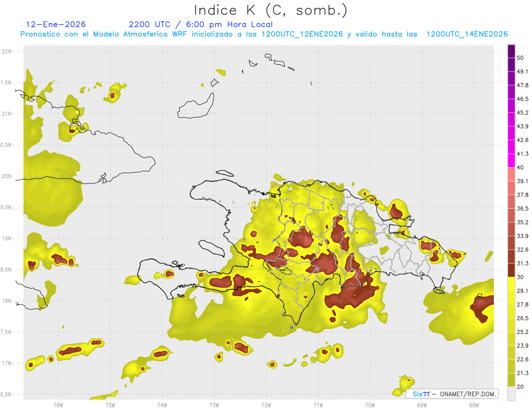
Task: Click the "19N" latitude label
Action: click(8, 238)
